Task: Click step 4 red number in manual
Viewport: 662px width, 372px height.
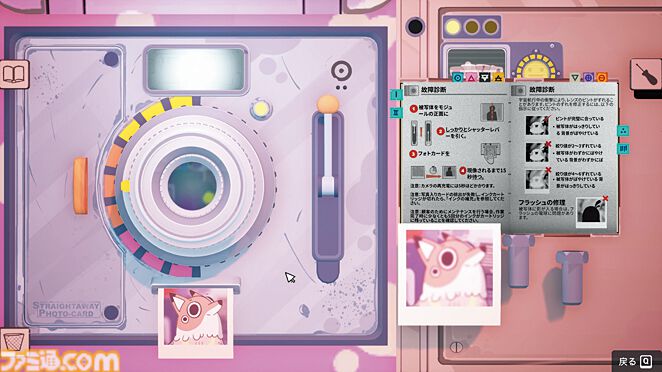Action: (463, 171)
